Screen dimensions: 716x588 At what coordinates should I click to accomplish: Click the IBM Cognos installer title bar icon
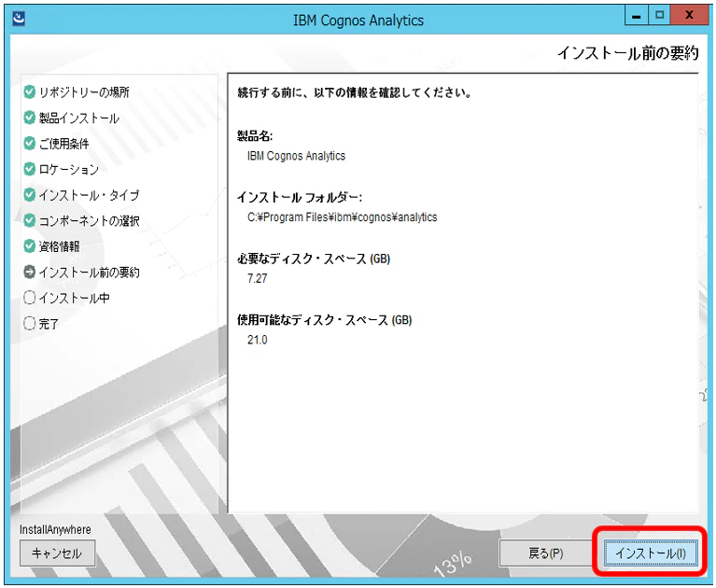click(x=19, y=19)
